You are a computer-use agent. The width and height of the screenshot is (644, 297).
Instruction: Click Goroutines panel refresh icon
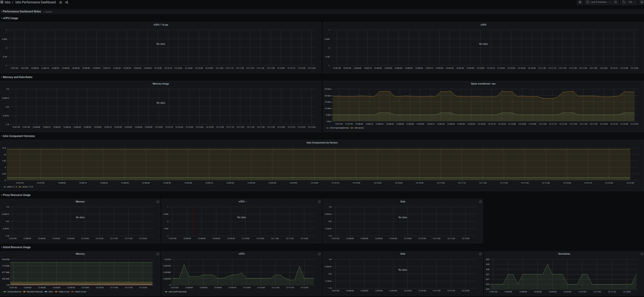click(x=642, y=254)
